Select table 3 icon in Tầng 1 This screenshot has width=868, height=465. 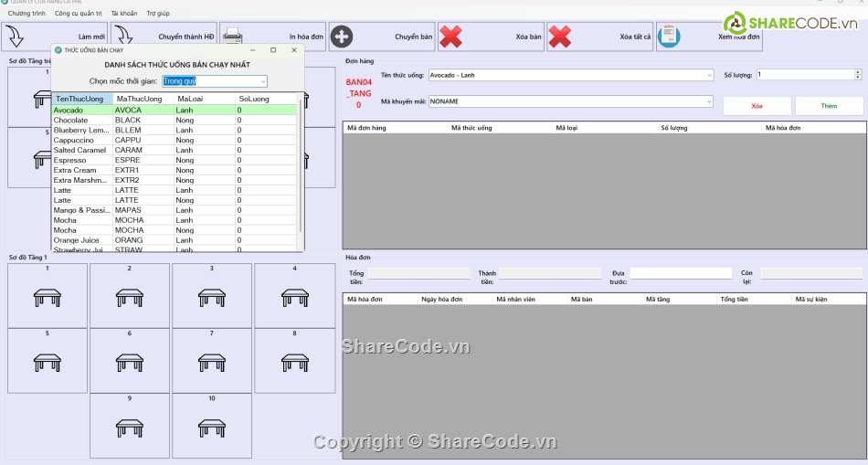(x=212, y=297)
